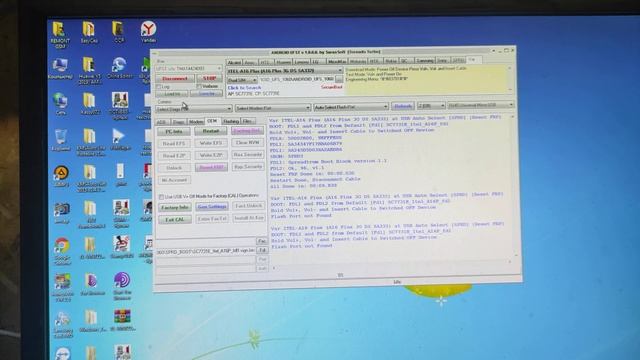The image size is (640, 360).
Task: Switch to the MicroMax brand tab
Action: 337,61
